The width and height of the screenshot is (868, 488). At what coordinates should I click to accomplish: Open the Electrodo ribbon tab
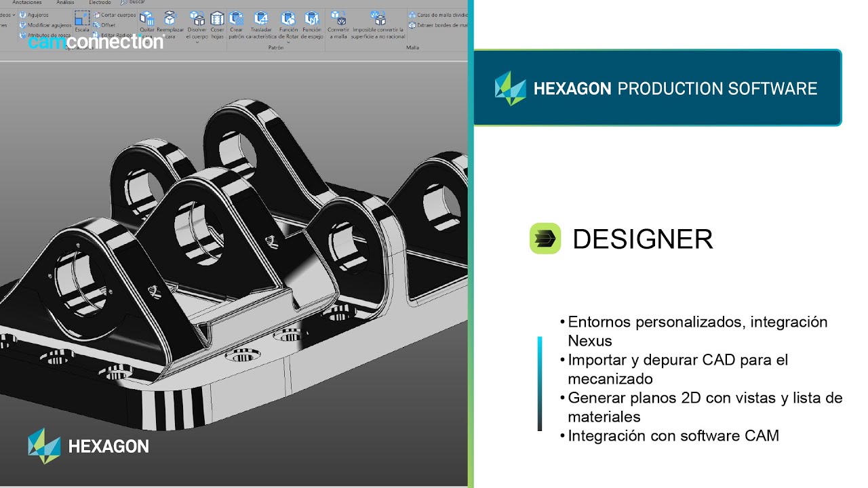point(100,3)
